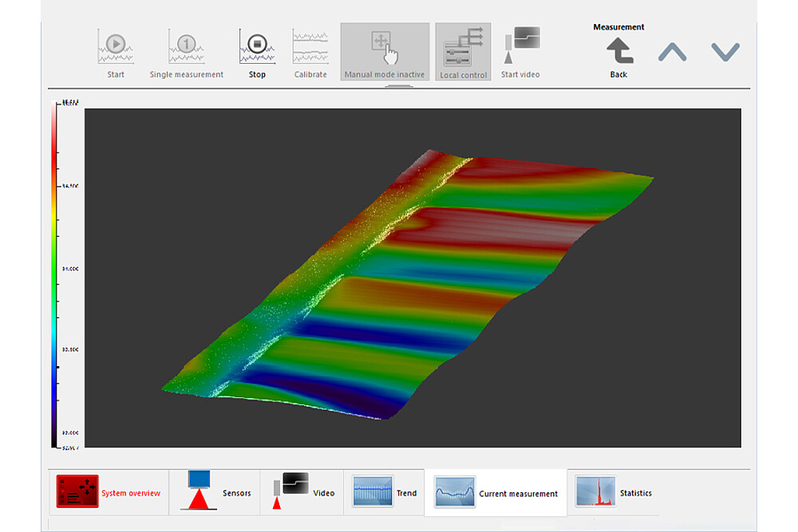
Task: Activate Manual mode
Action: pyautogui.click(x=382, y=48)
